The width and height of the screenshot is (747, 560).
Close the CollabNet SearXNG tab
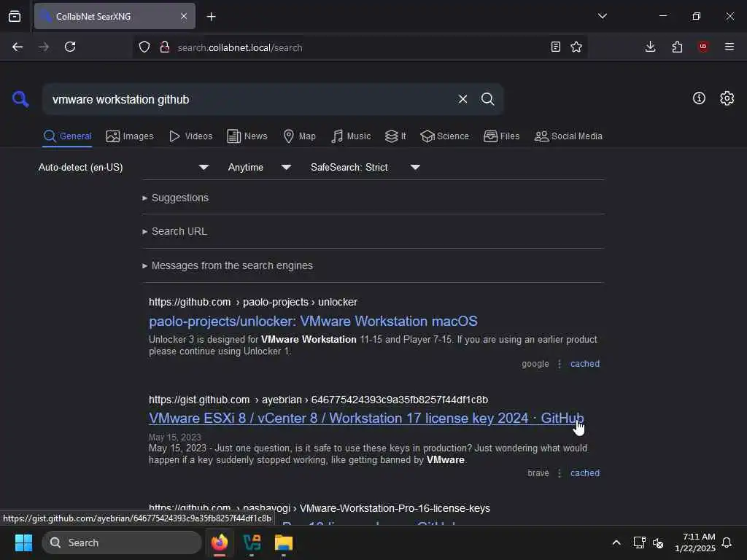[x=184, y=16]
